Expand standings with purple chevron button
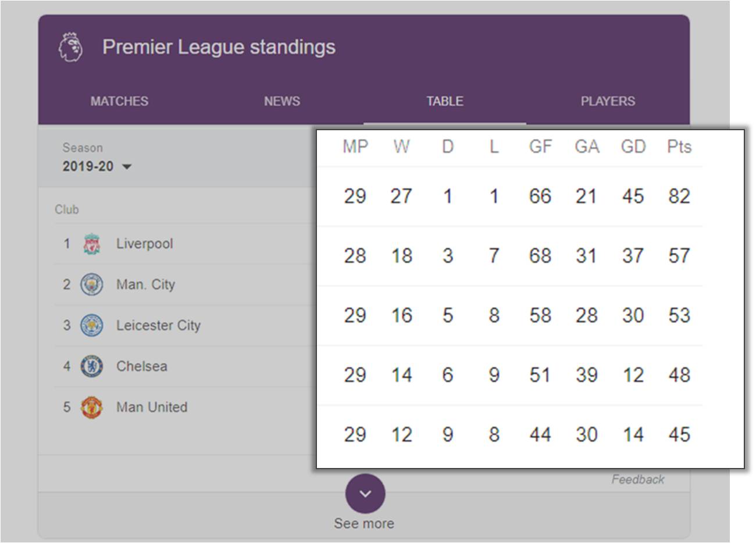Viewport: 756px width, 543px height. 365,494
